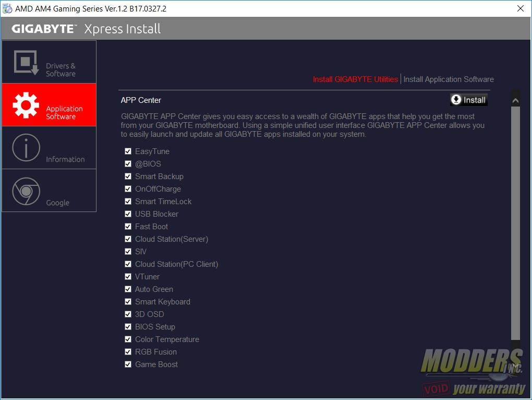This screenshot has height=400, width=532.
Task: Click the app icon in the title bar
Action: (x=7, y=8)
